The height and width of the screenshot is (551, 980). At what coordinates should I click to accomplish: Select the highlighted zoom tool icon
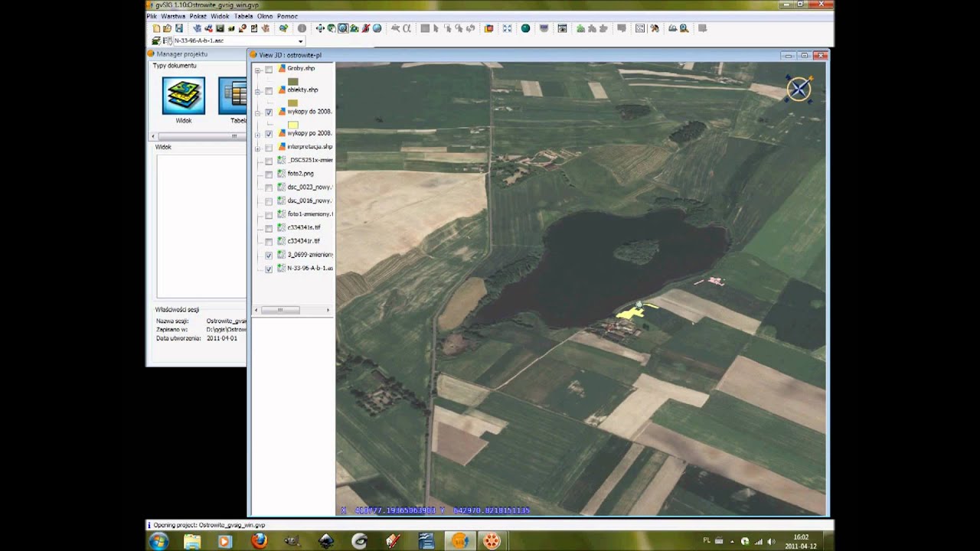point(343,28)
